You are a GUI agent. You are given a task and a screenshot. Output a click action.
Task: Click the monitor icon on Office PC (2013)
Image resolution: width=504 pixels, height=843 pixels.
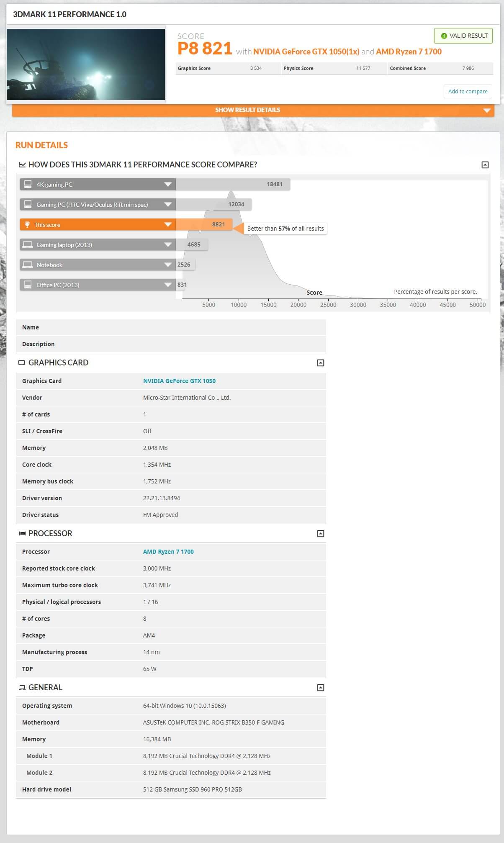28,285
